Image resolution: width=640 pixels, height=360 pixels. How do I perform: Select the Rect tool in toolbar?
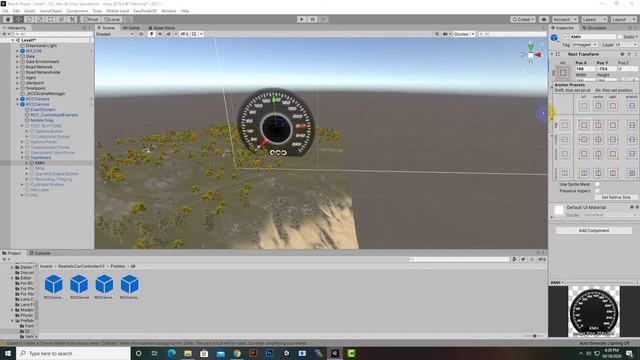pos(51,19)
